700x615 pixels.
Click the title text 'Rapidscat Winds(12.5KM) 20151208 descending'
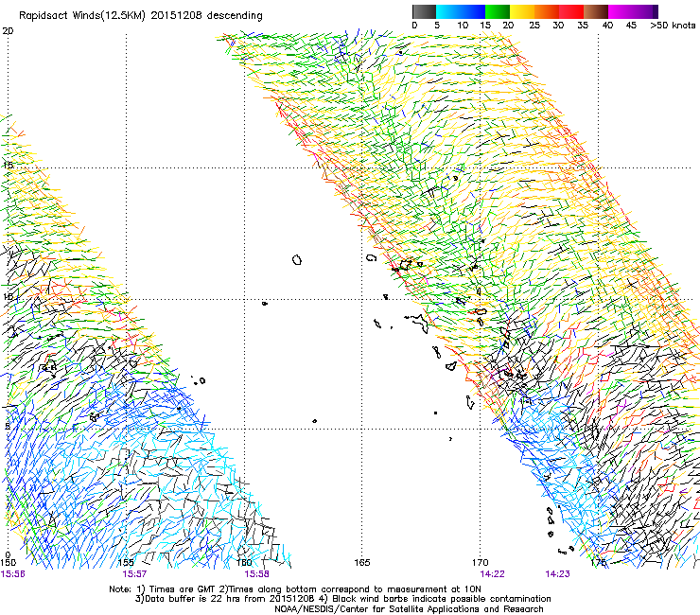141,16
